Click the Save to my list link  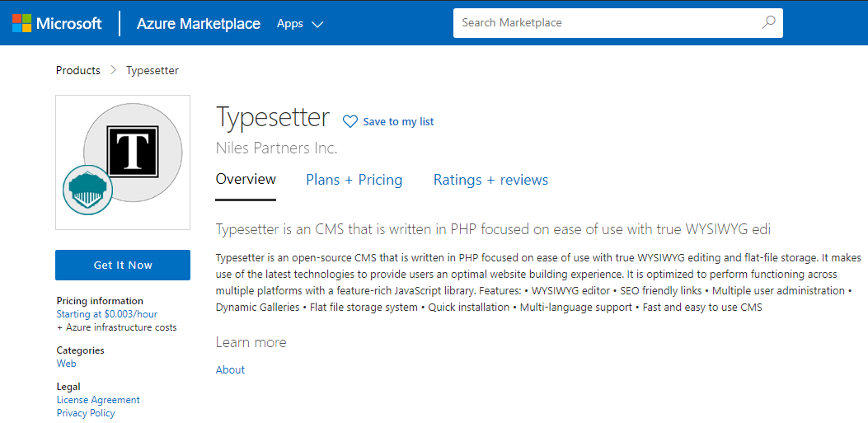point(398,122)
